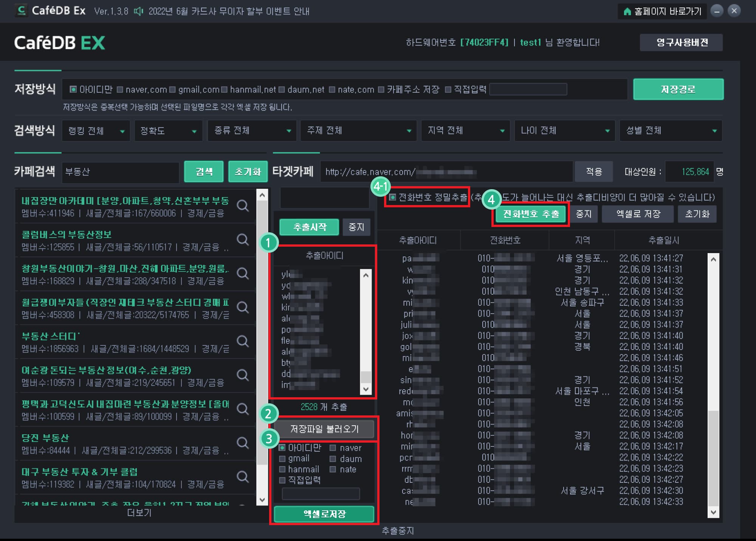Click the 카페검색 keyword input field
Image resolution: width=756 pixels, height=541 pixels.
[x=120, y=172]
